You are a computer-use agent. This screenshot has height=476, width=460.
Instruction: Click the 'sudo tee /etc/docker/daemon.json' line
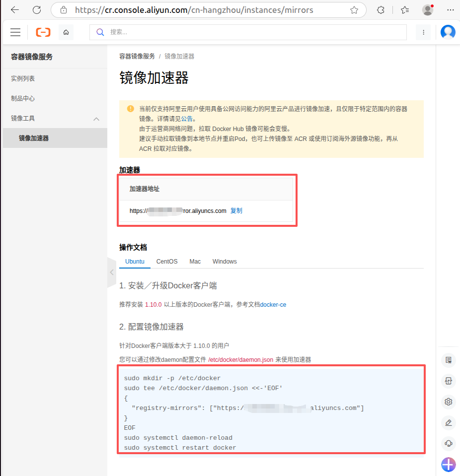(203, 388)
